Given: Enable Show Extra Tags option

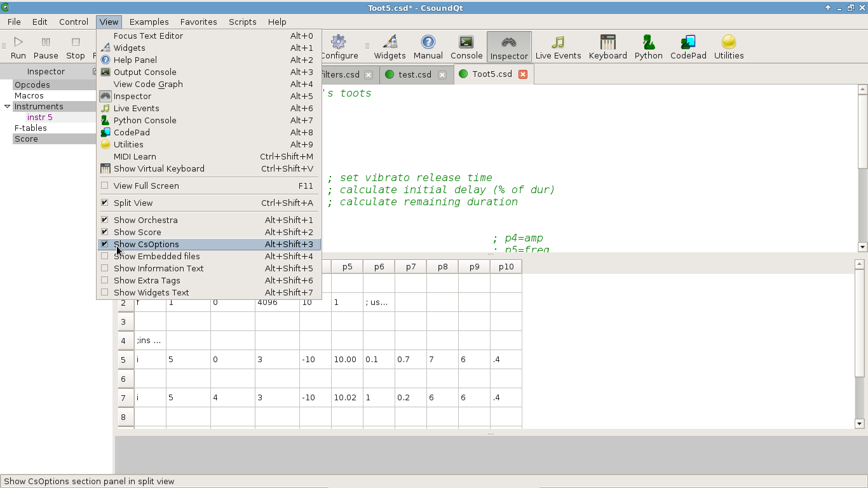Looking at the screenshot, I should click(209, 280).
